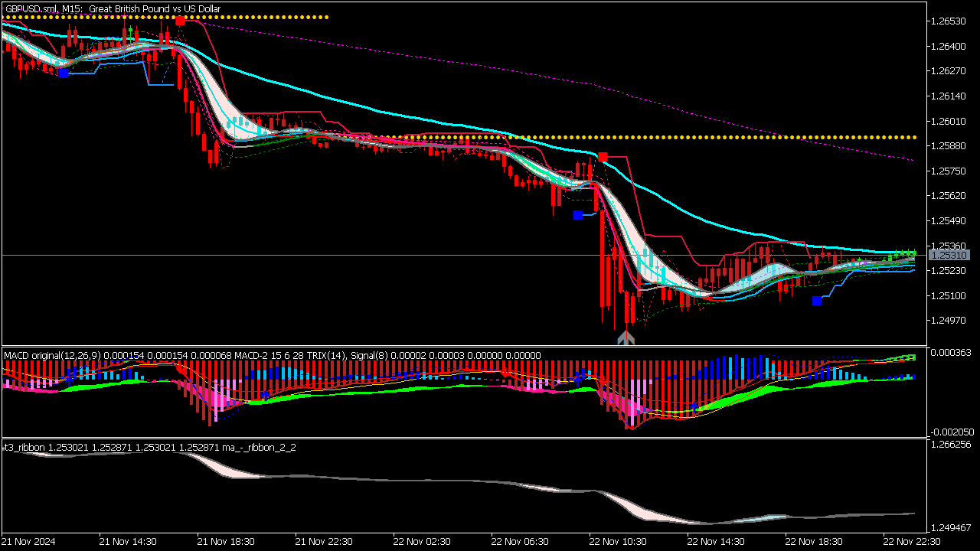The image size is (980, 551).
Task: Click the blue square marker near 22 Nov 18:30
Action: [x=817, y=301]
